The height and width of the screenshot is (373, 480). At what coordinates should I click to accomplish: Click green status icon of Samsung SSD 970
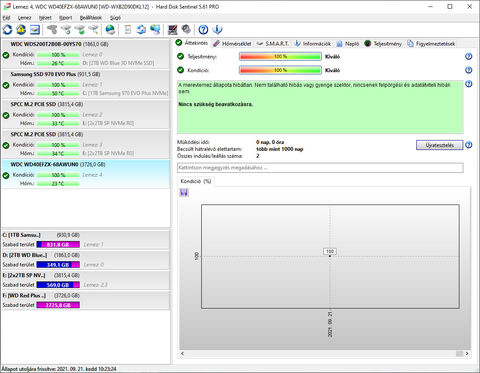click(6, 85)
